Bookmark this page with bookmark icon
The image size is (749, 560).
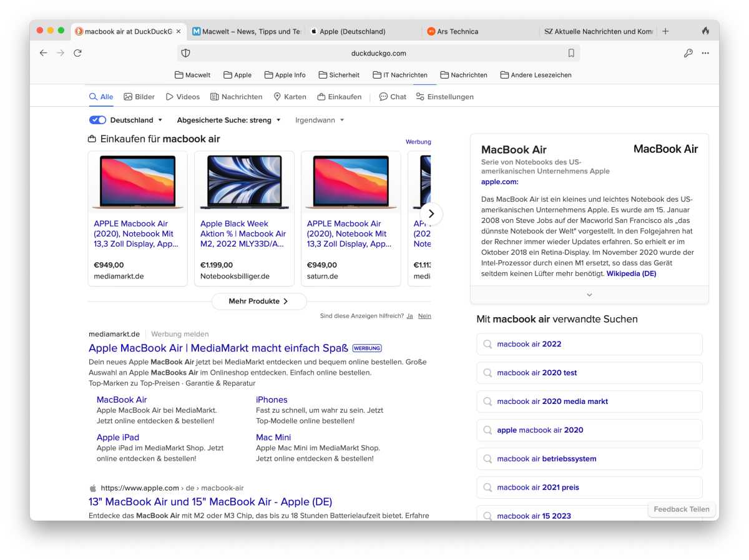point(571,53)
